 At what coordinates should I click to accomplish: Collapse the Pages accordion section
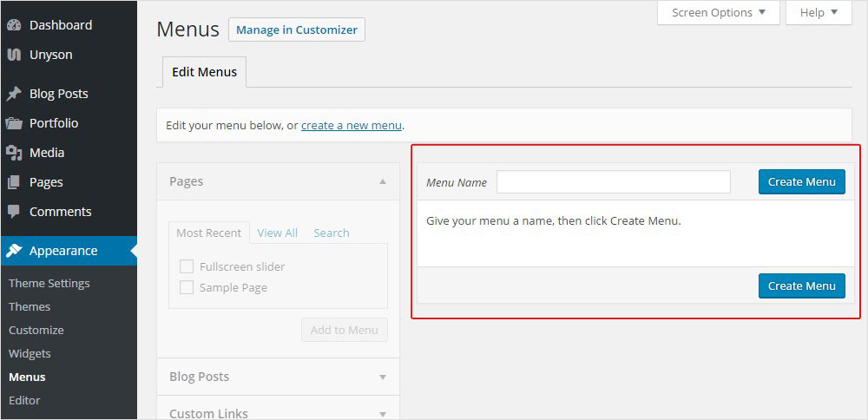[x=383, y=181]
